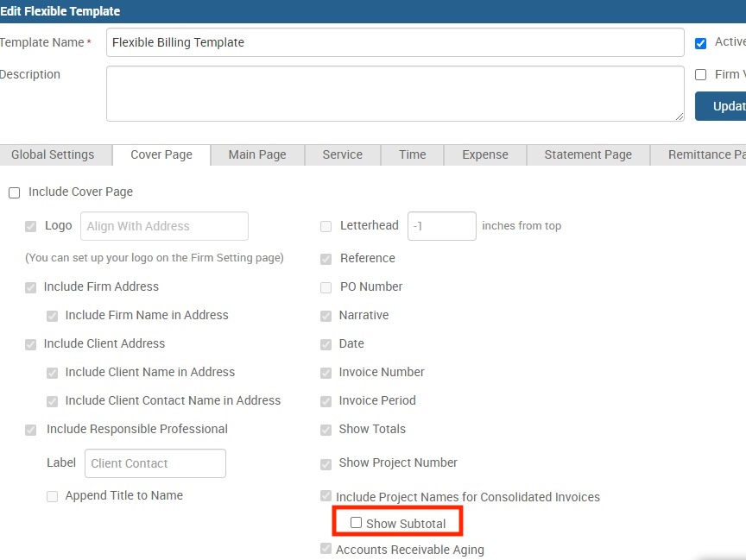The width and height of the screenshot is (746, 560).
Task: Toggle Include Client Contact Name in Address
Action: pos(52,400)
